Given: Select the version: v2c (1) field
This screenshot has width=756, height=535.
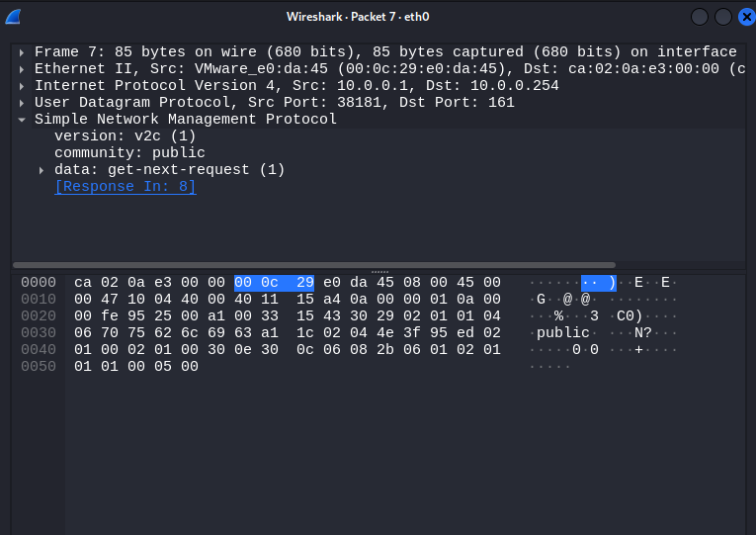Looking at the screenshot, I should pyautogui.click(x=125, y=136).
